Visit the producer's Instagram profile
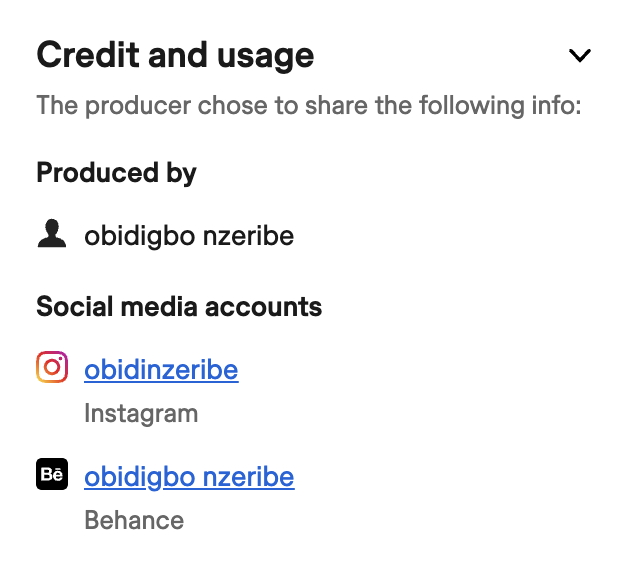 click(x=161, y=370)
